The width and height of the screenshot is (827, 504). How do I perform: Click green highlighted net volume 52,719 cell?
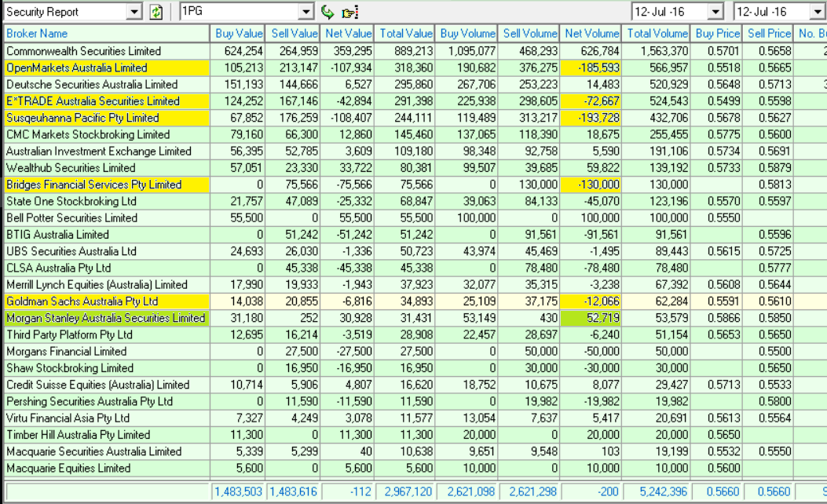coord(591,319)
